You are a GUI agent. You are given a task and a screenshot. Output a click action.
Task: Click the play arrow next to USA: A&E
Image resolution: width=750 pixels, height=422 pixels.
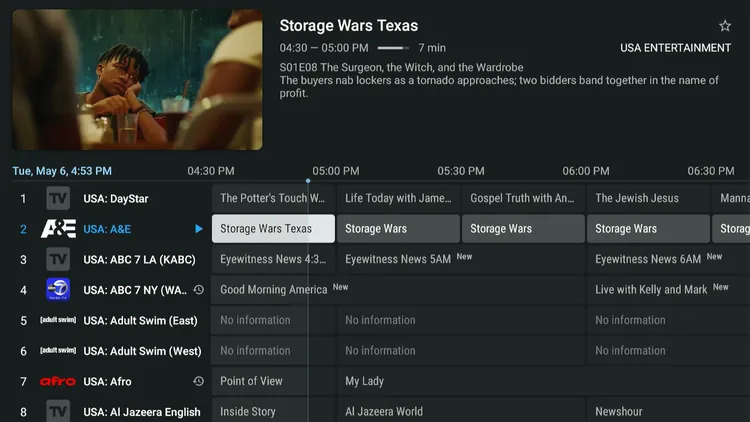coord(199,229)
